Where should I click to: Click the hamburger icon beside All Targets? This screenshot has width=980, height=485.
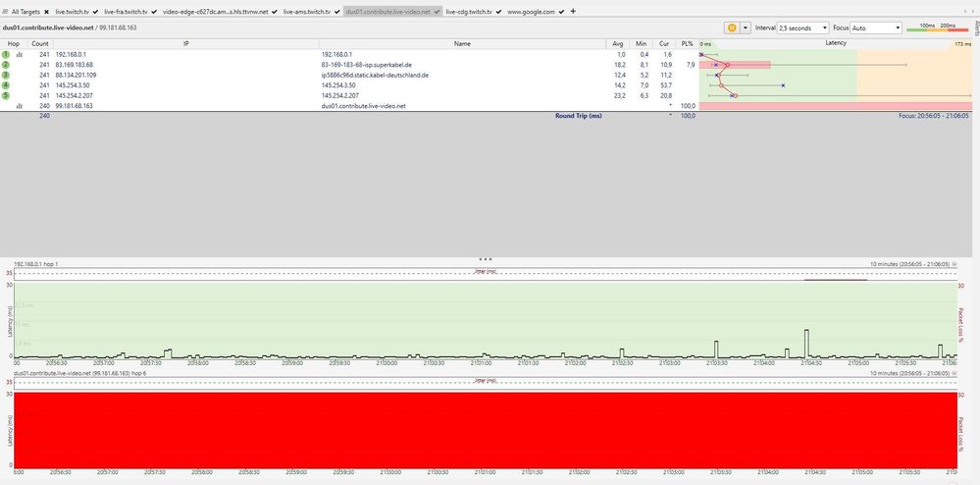tap(6, 11)
